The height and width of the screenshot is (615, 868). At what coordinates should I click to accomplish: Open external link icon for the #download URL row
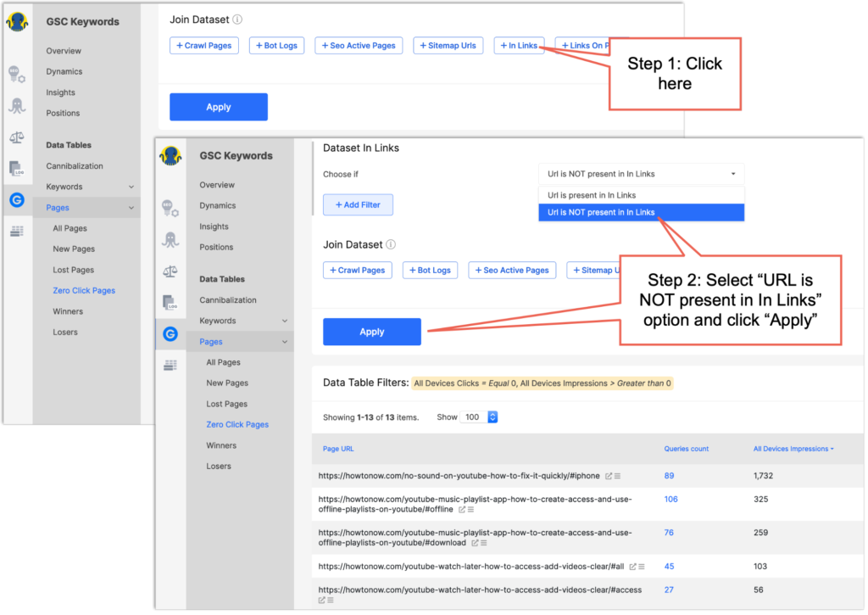(x=475, y=543)
